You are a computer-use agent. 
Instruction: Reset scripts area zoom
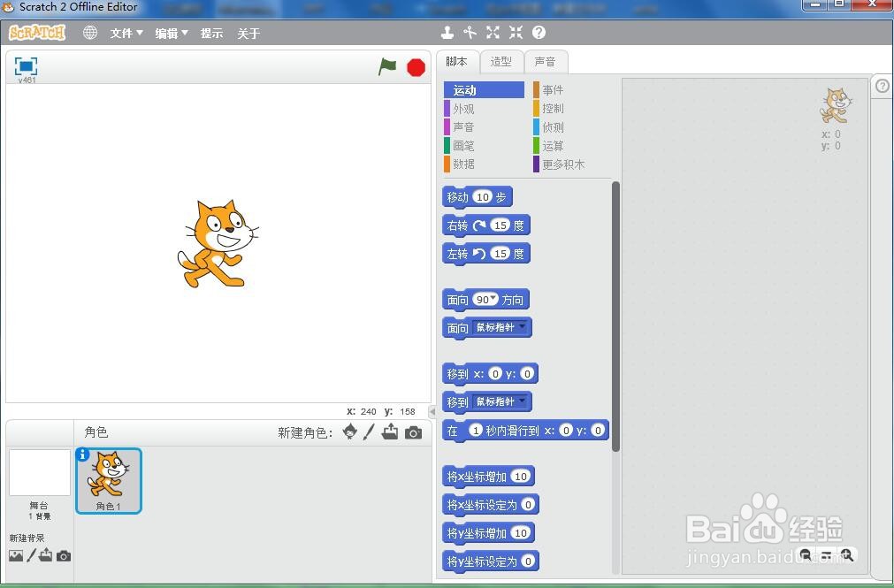click(x=826, y=555)
